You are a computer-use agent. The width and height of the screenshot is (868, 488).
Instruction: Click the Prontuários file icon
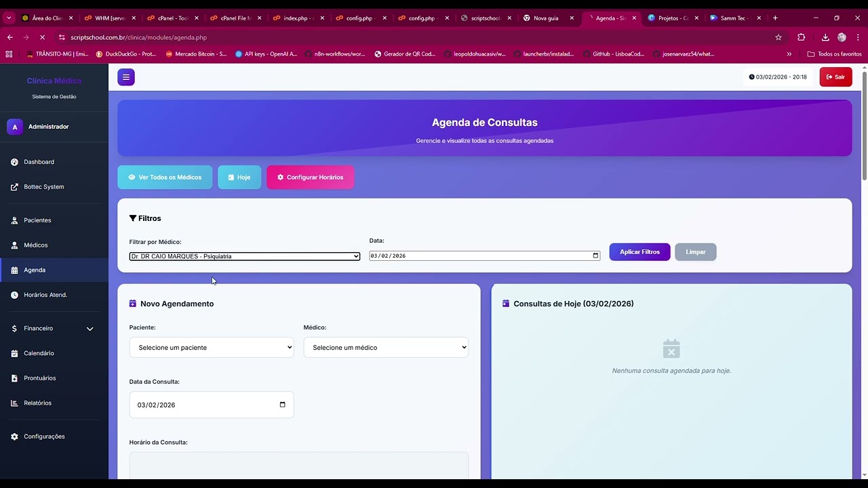pos(15,378)
